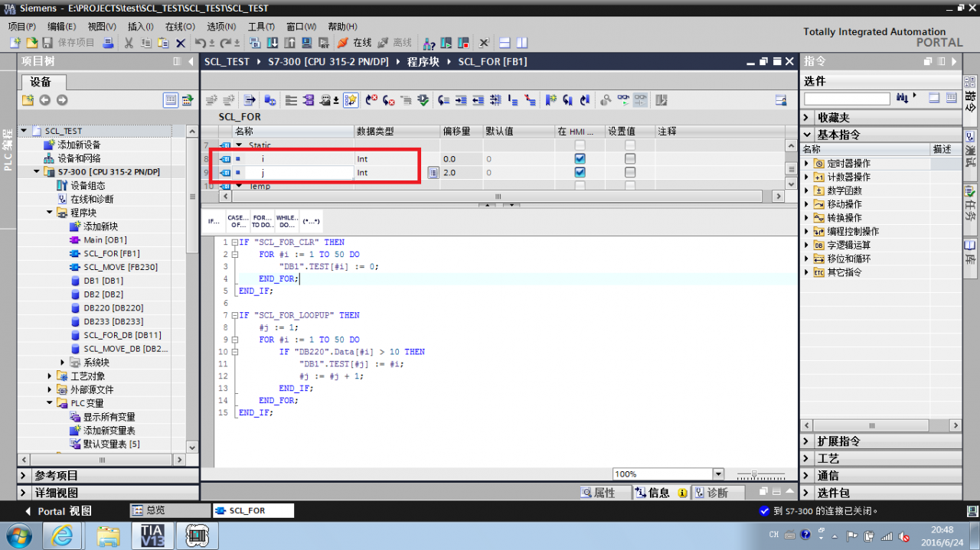Toggle setpoint checkbox for variable j

pos(630,173)
